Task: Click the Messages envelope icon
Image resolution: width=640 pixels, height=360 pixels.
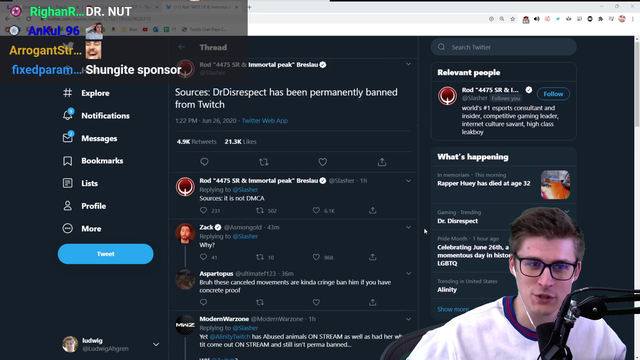Action: [68, 138]
